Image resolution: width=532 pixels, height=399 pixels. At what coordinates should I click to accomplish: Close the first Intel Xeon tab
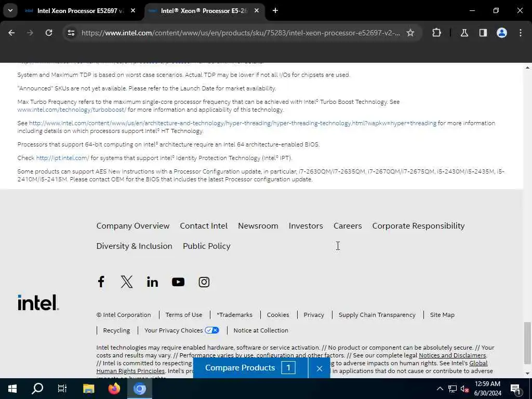pos(133,10)
